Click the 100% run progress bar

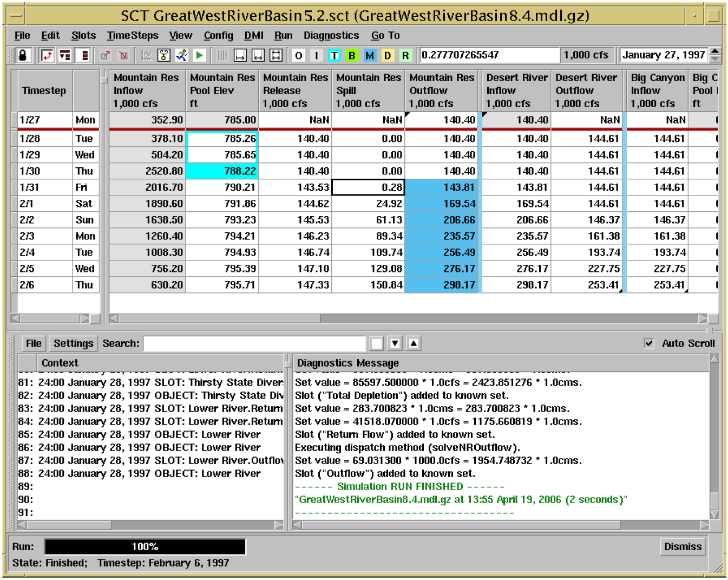145,547
